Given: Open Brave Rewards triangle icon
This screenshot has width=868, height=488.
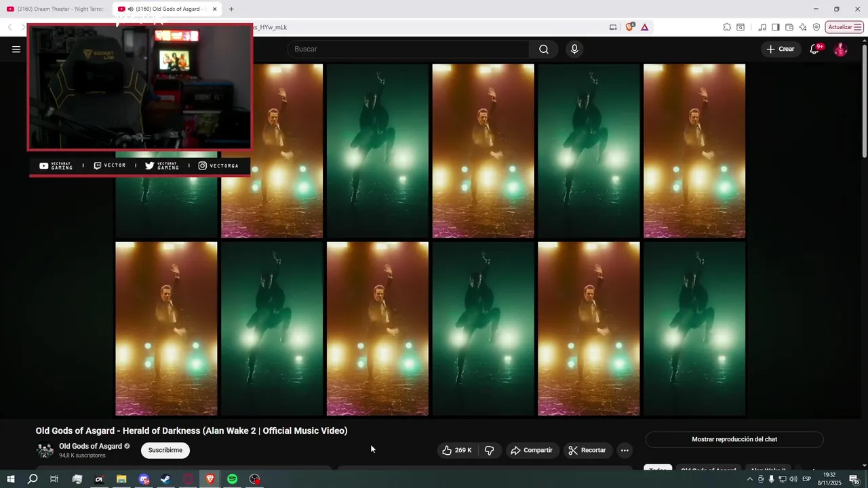Looking at the screenshot, I should 644,27.
